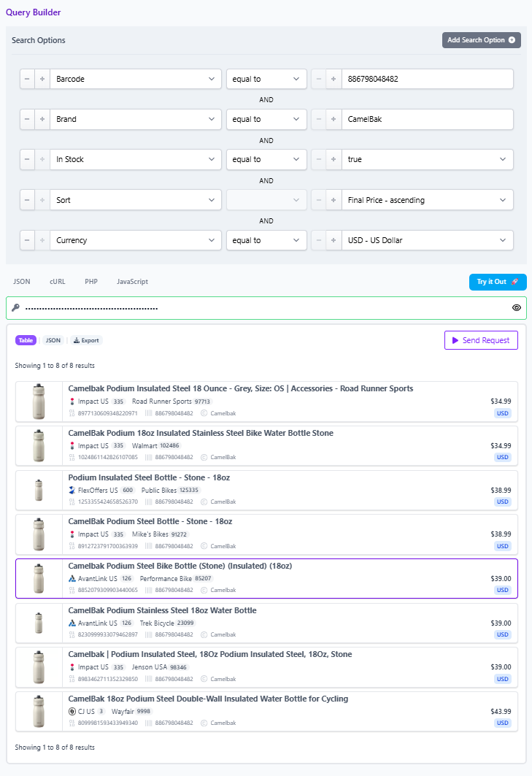Click minus button on the Brand row
This screenshot has width=532, height=776.
point(27,119)
